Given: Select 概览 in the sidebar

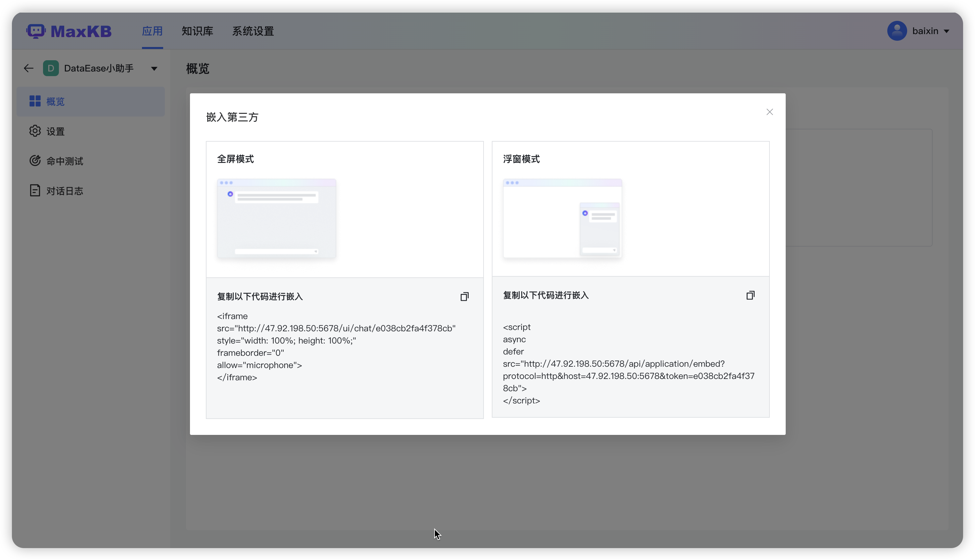Looking at the screenshot, I should [91, 102].
